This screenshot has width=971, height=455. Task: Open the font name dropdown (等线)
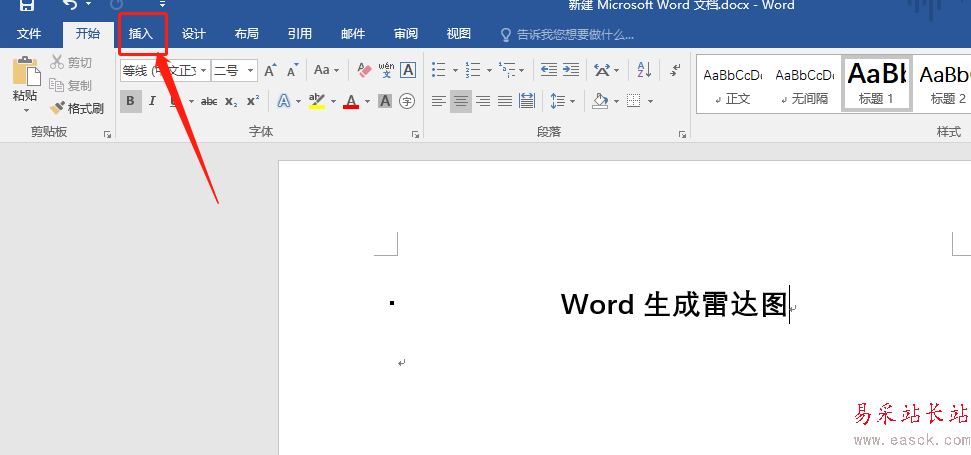pos(203,71)
